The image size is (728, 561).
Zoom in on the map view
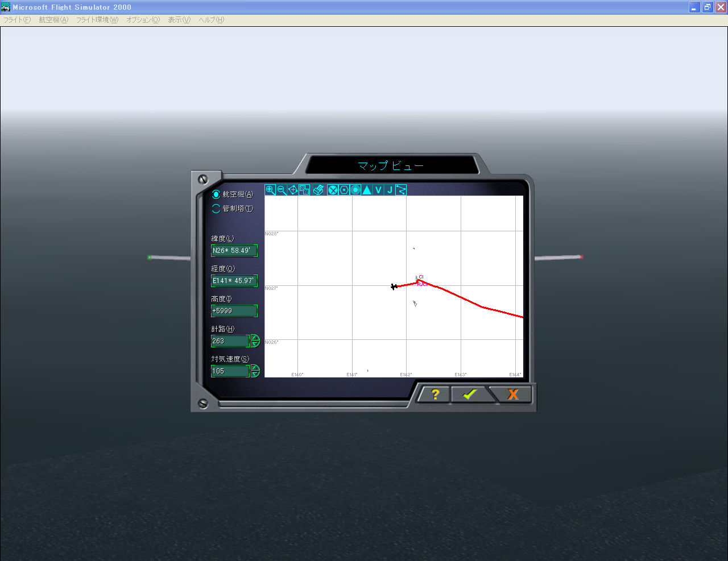(x=271, y=190)
